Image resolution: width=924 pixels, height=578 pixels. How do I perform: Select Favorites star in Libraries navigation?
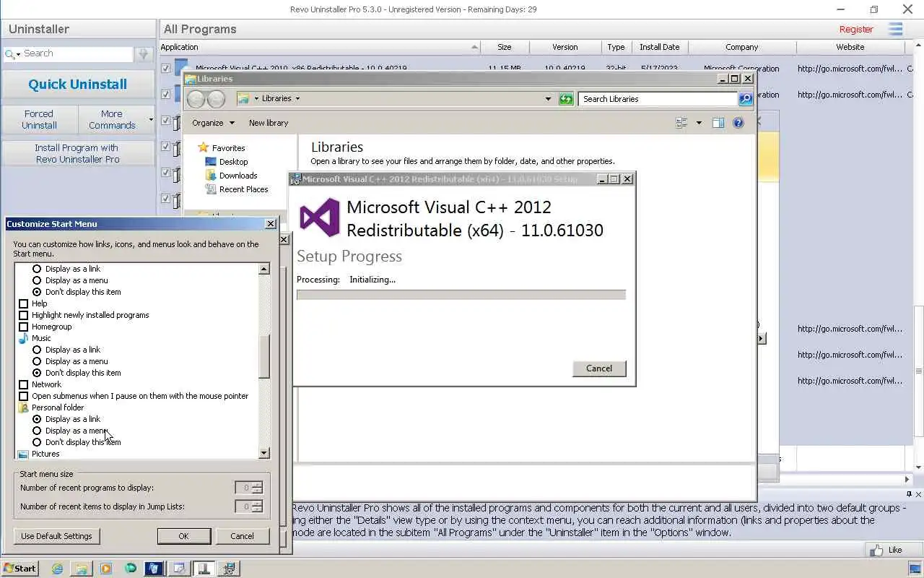pos(204,147)
